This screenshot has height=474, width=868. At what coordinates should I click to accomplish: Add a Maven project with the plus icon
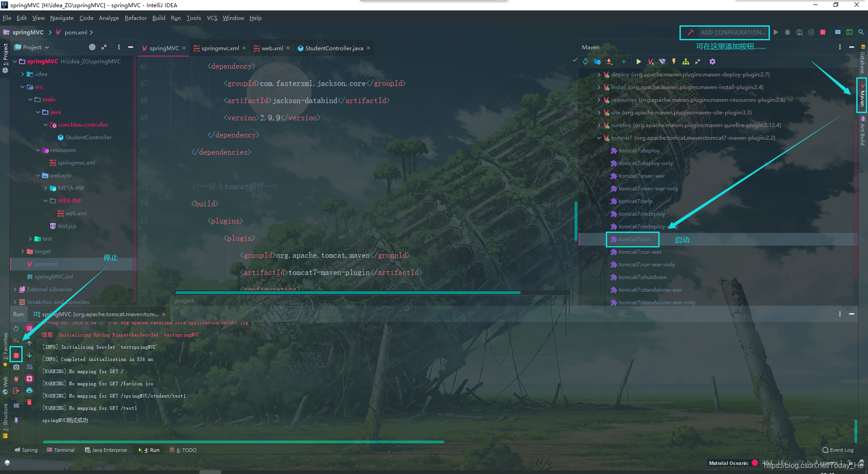624,62
